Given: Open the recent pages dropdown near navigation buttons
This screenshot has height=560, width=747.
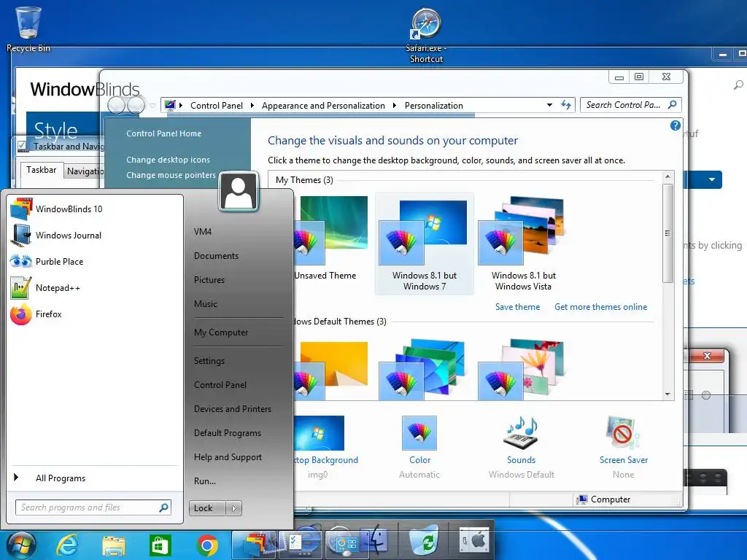Looking at the screenshot, I should pyautogui.click(x=152, y=105).
